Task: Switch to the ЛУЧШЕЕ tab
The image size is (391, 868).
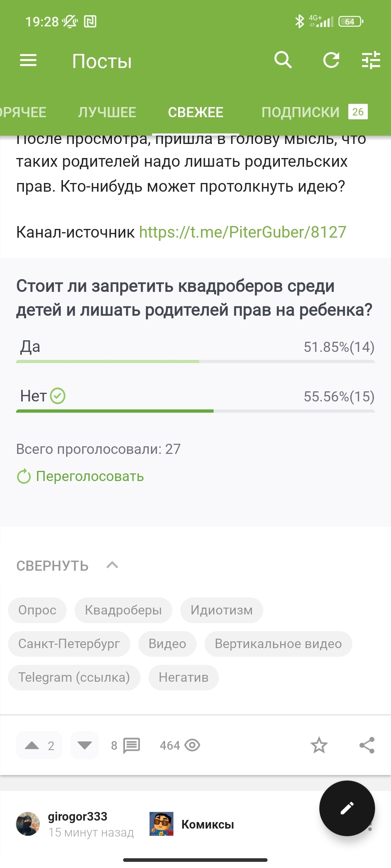Action: point(107,112)
